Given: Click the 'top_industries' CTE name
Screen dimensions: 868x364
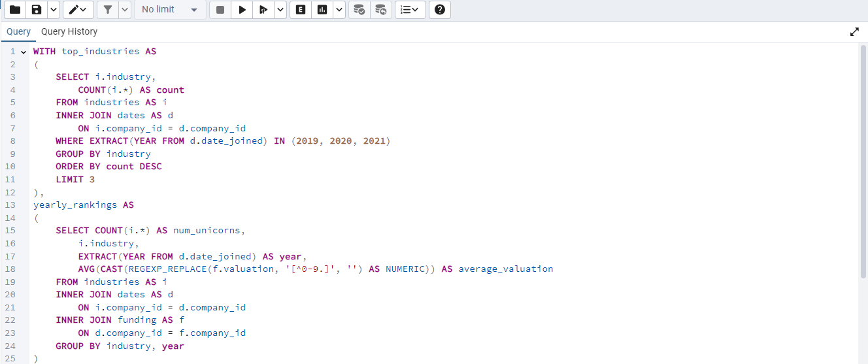Looking at the screenshot, I should [101, 51].
